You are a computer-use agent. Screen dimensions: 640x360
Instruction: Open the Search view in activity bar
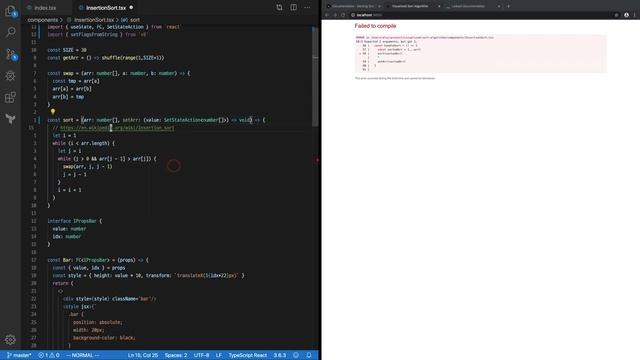[x=11, y=32]
